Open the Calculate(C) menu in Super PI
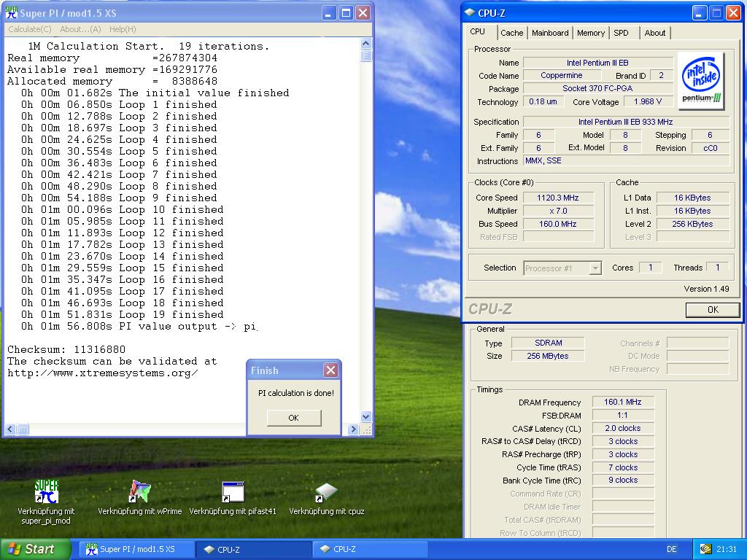 click(29, 29)
